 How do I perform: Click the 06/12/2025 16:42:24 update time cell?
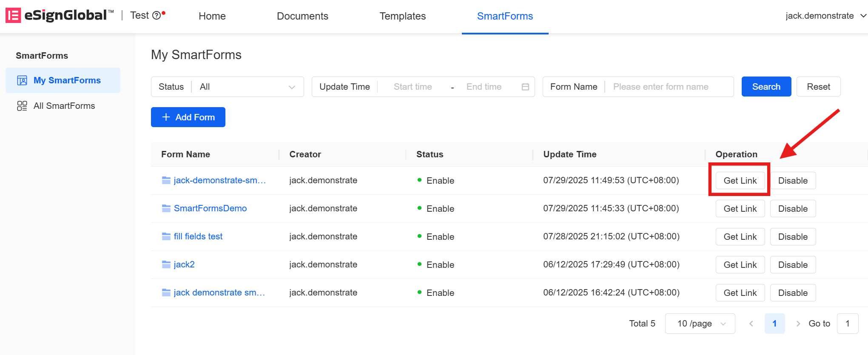tap(611, 293)
